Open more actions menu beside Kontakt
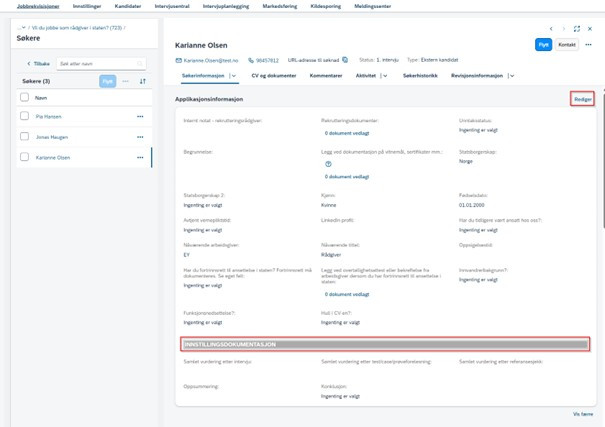This screenshot has width=605, height=427. 588,45
